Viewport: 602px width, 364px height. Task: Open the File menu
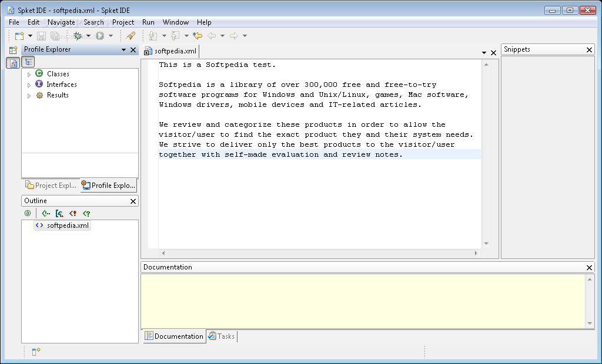coord(14,22)
